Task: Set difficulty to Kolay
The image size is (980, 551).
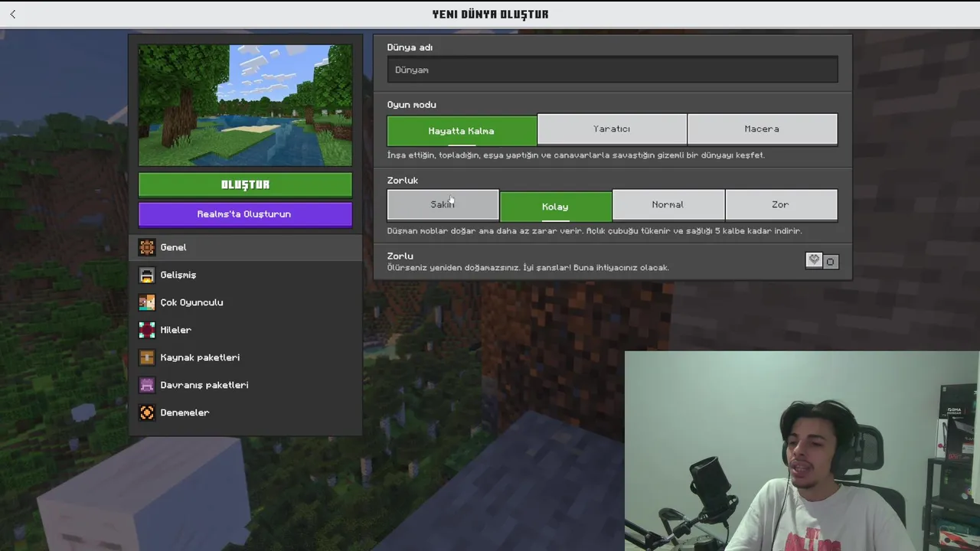Action: [x=555, y=206]
